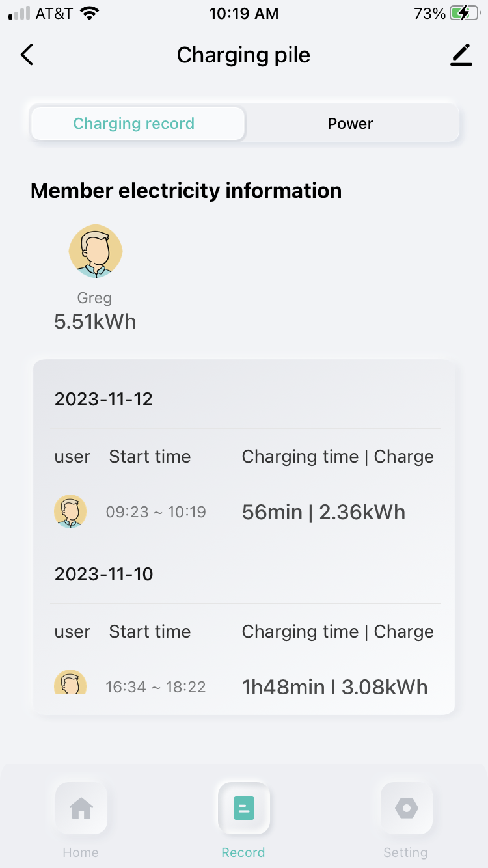Tap Greg's member avatar
Viewport: 488px width, 868px height.
point(96,251)
